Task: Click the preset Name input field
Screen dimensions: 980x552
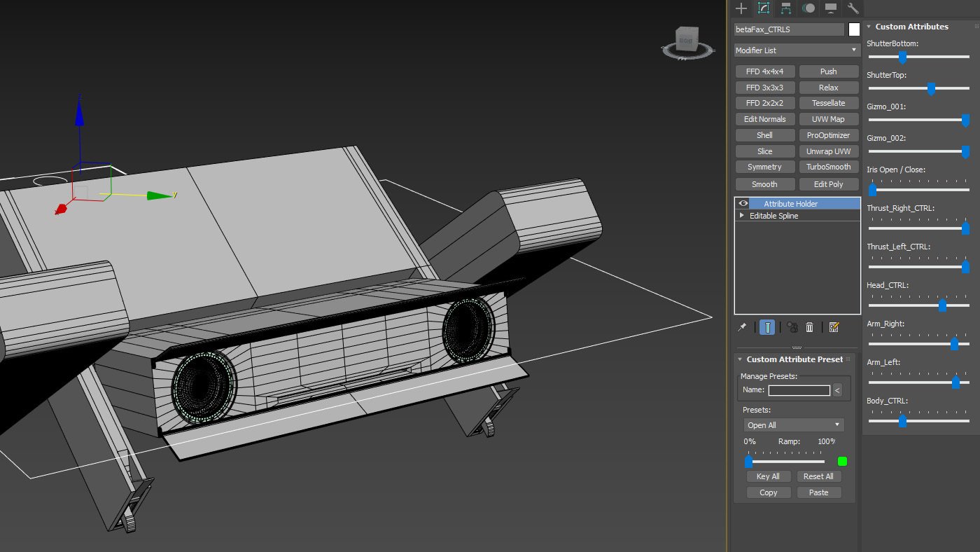Action: click(799, 390)
